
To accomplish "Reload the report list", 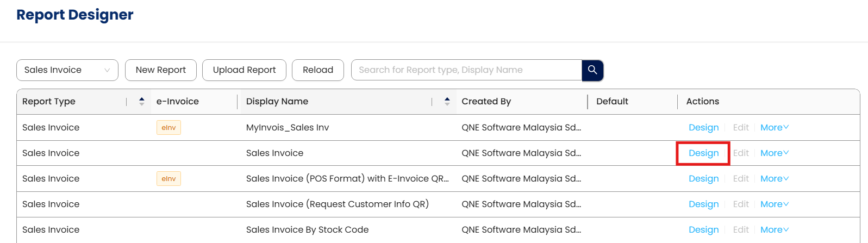I will coord(318,70).
